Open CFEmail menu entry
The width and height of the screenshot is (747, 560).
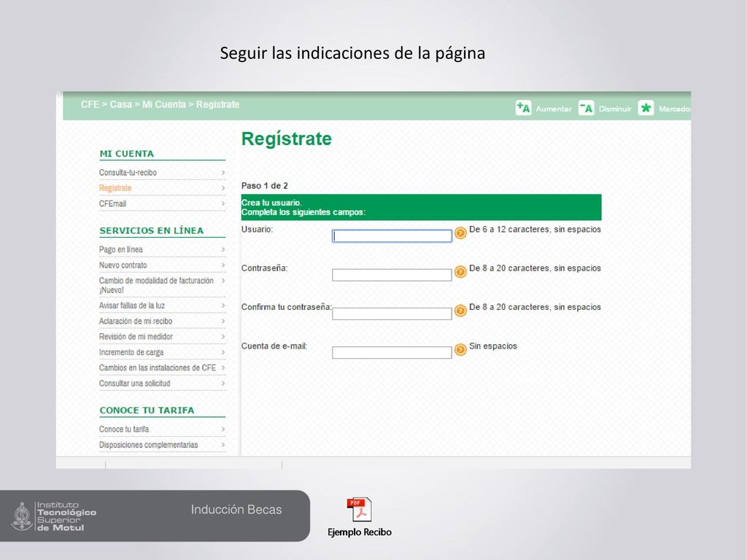point(112,204)
